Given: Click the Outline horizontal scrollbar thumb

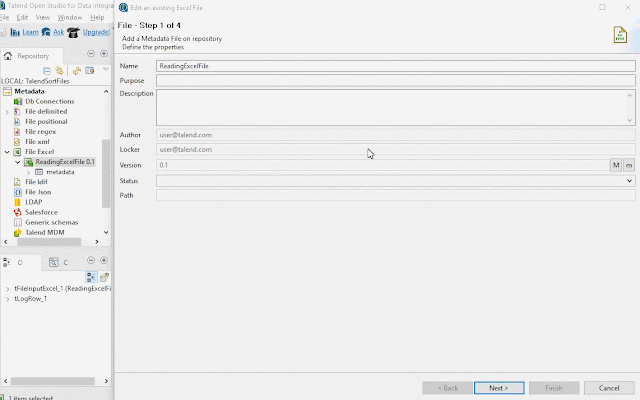Looking at the screenshot, I should [x=53, y=381].
